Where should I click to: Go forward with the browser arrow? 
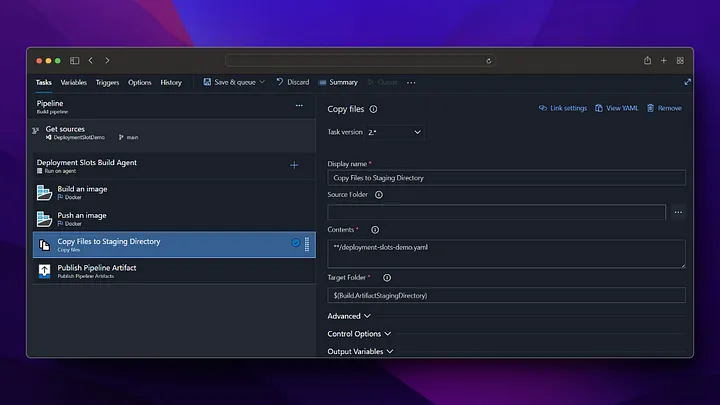[x=107, y=61]
